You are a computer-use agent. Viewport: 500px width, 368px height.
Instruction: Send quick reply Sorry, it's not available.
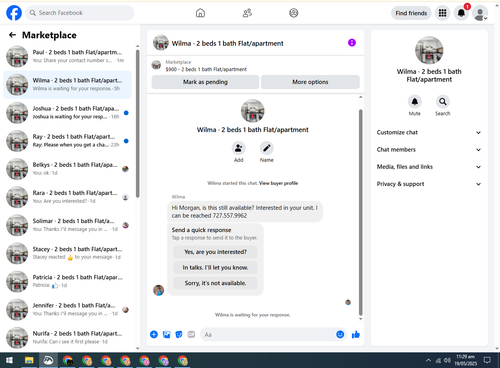coord(215,283)
